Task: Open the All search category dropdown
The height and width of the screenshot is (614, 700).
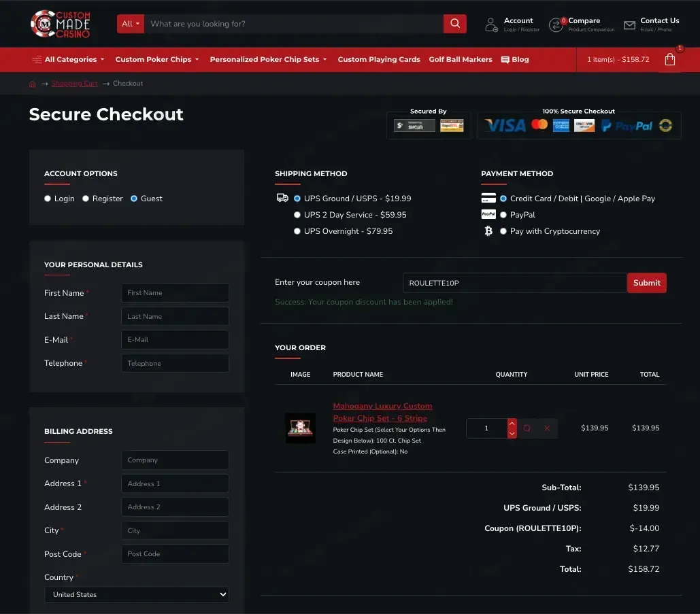Action: click(x=131, y=24)
